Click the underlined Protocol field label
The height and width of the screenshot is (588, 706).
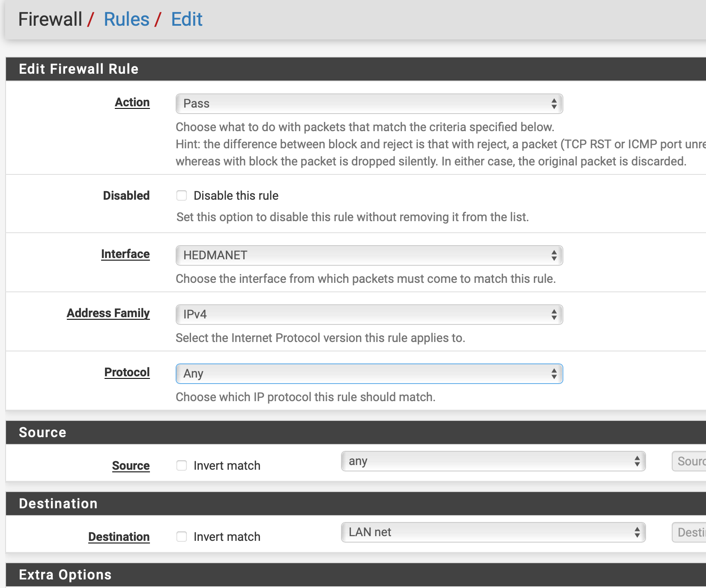pos(127,372)
